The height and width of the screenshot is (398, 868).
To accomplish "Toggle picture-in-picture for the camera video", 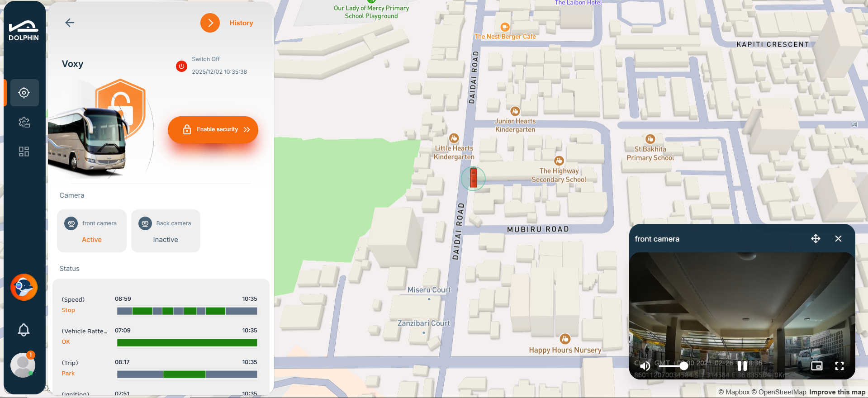I will (x=816, y=366).
